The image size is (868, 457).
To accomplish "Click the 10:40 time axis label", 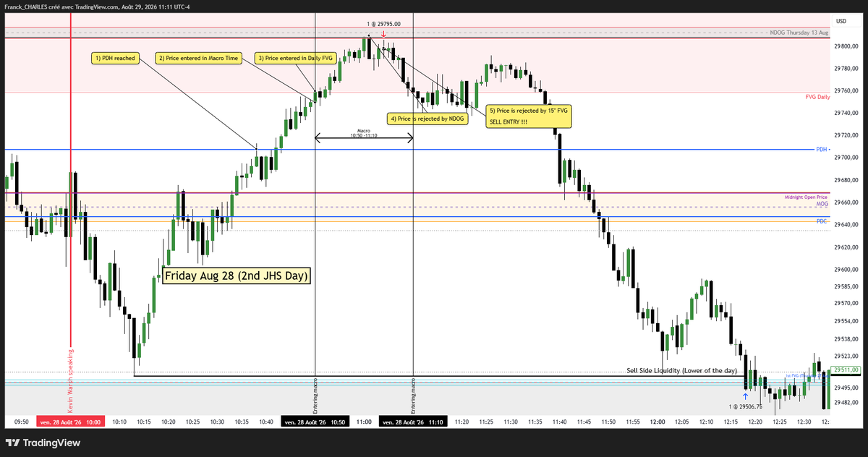I will (266, 422).
